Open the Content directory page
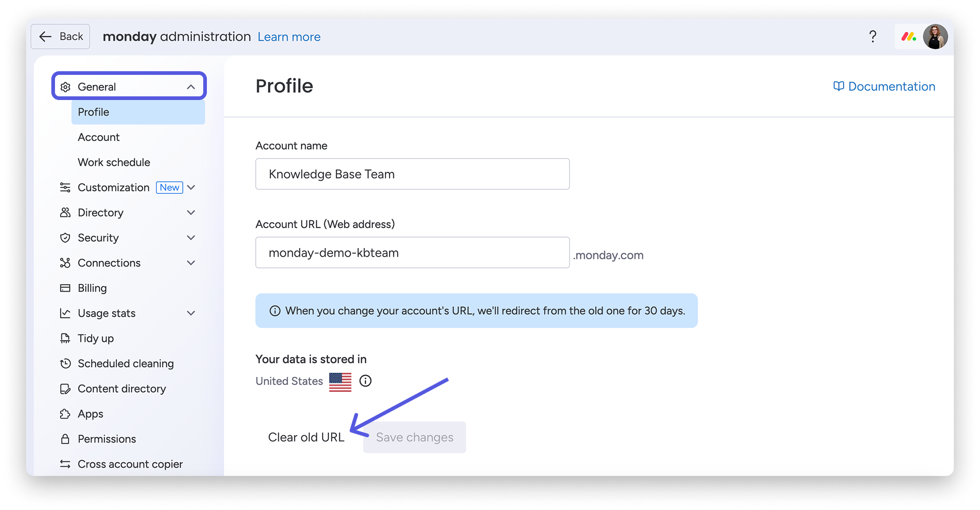 122,389
